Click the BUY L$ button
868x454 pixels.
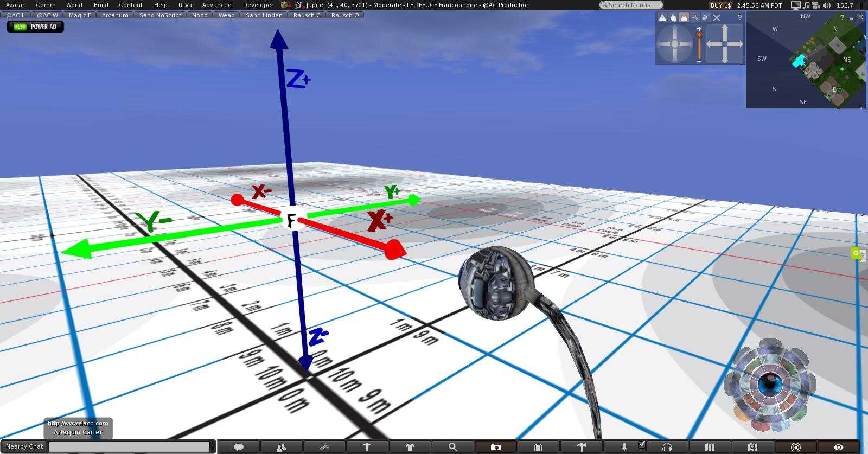[720, 5]
